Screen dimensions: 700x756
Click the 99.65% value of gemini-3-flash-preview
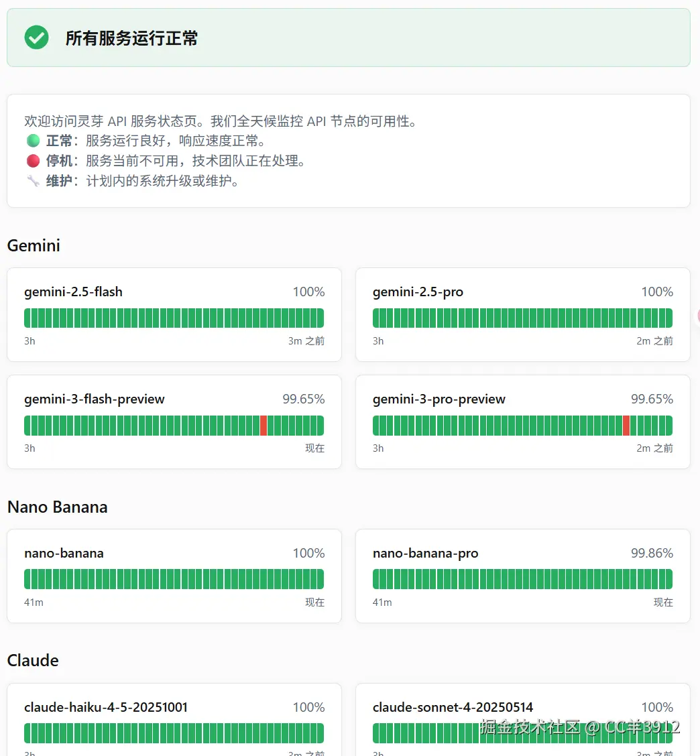click(x=304, y=399)
